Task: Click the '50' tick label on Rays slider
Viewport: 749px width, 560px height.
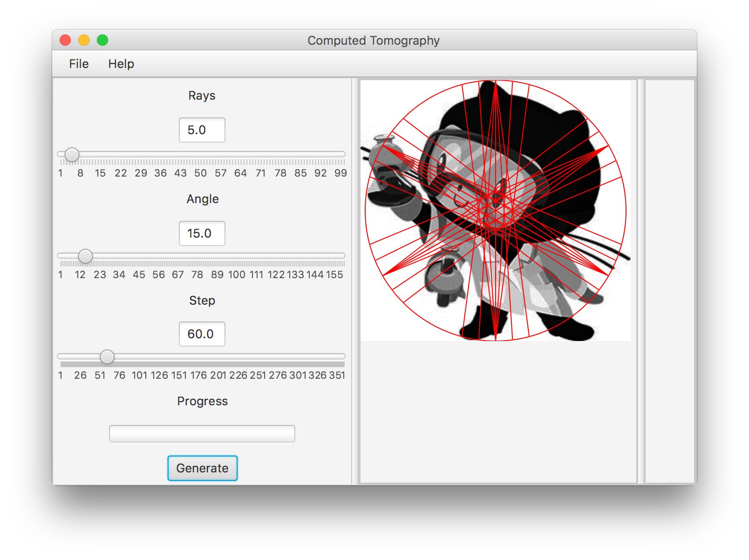Action: [x=200, y=173]
